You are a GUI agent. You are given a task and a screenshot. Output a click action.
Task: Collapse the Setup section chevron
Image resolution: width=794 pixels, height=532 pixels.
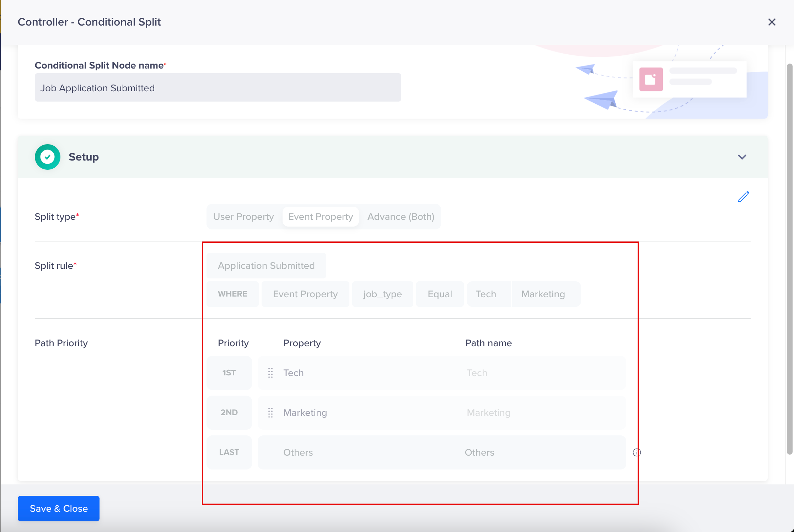(x=742, y=157)
